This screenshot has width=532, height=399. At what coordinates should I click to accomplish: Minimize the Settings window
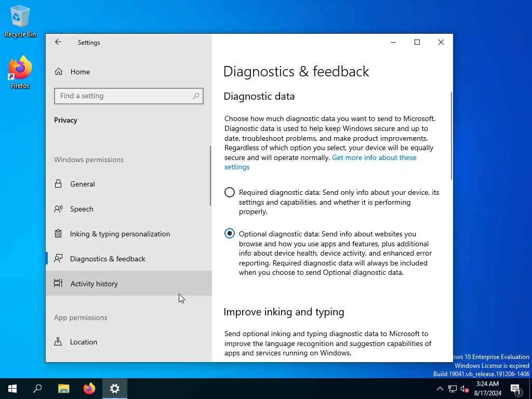click(393, 42)
